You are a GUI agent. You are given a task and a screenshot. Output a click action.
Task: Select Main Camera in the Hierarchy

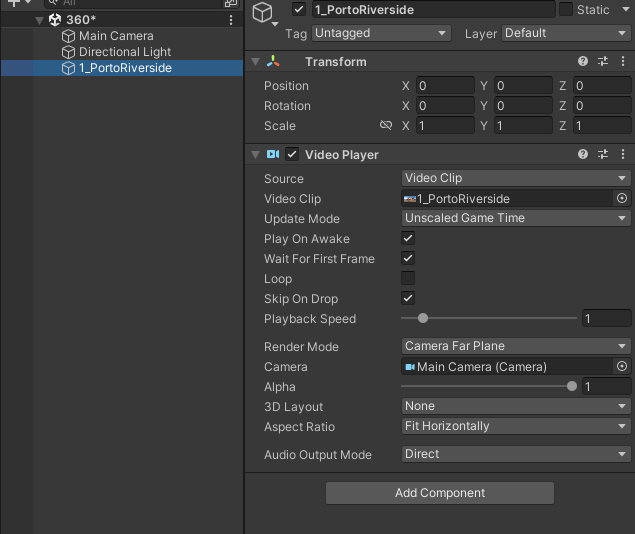click(116, 36)
